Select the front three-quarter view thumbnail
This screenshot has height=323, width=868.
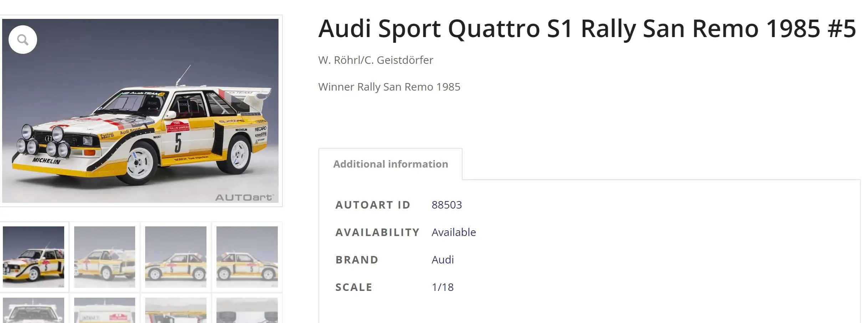click(x=34, y=257)
